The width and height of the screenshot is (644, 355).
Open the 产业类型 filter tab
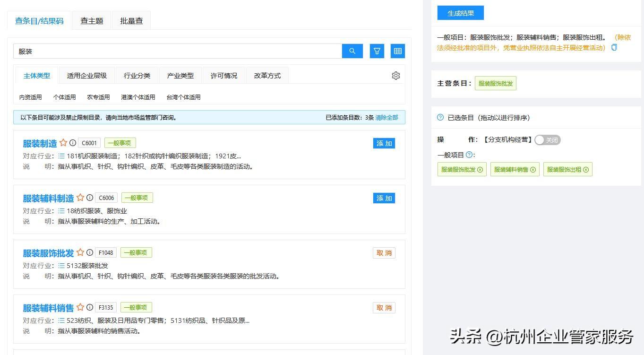tap(180, 76)
